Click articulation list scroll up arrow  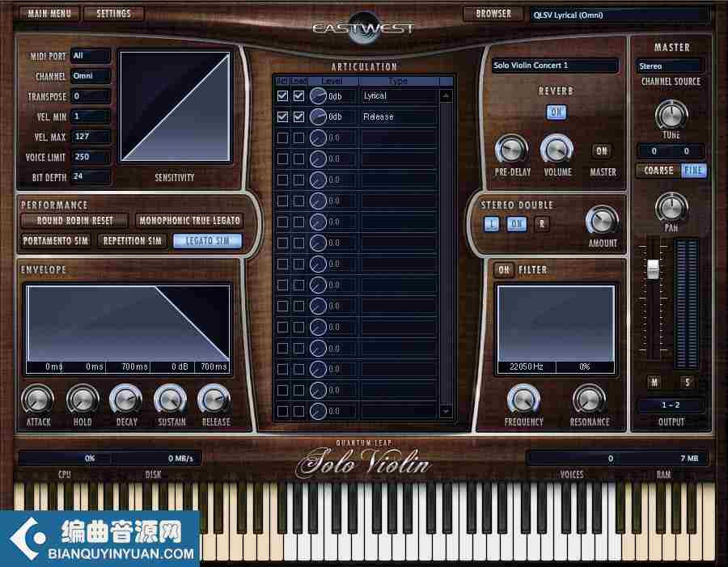446,96
